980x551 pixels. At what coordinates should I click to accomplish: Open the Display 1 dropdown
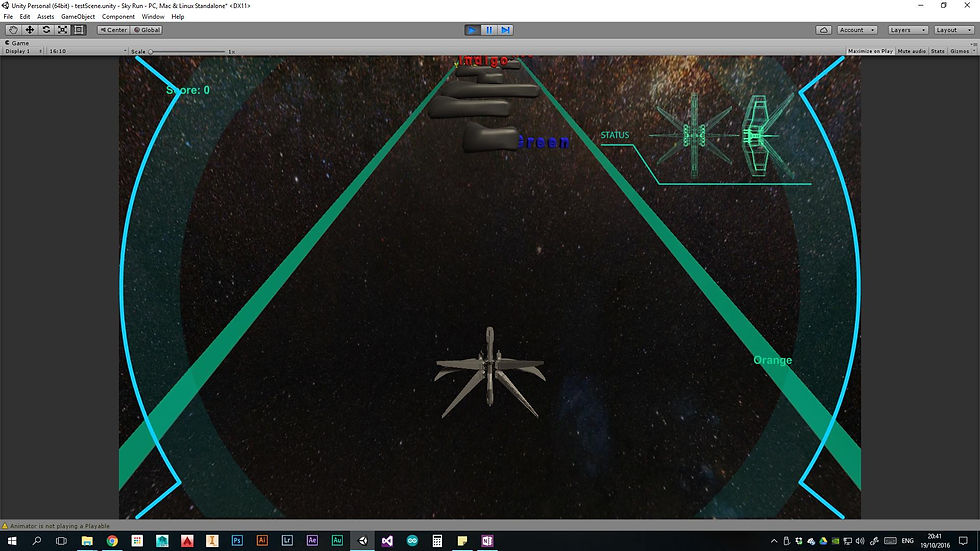click(x=23, y=51)
